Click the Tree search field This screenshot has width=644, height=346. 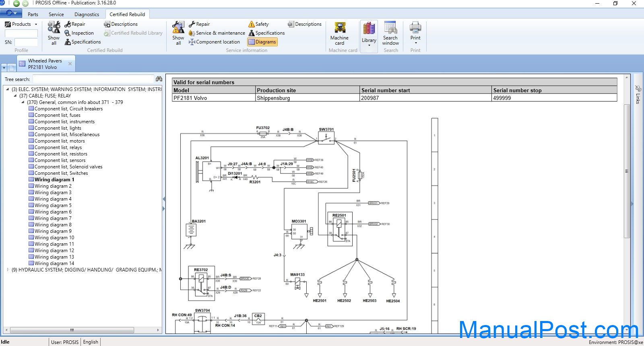tap(93, 79)
